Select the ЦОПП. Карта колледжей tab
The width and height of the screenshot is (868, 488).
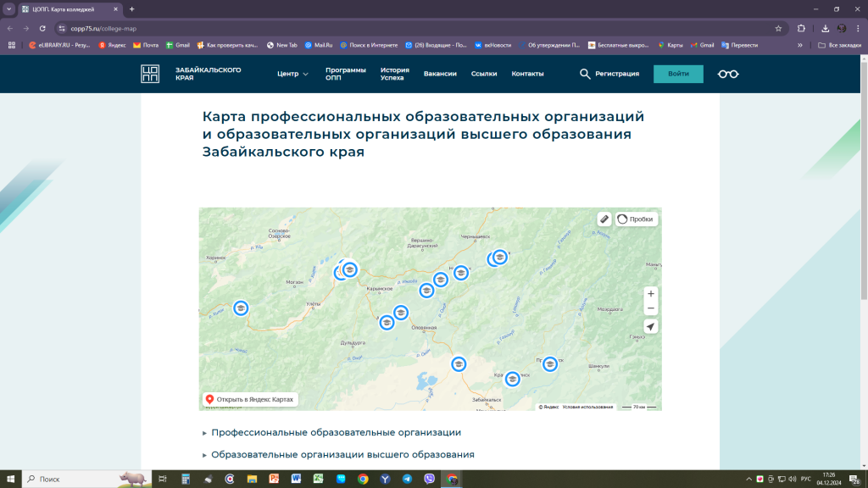[70, 9]
